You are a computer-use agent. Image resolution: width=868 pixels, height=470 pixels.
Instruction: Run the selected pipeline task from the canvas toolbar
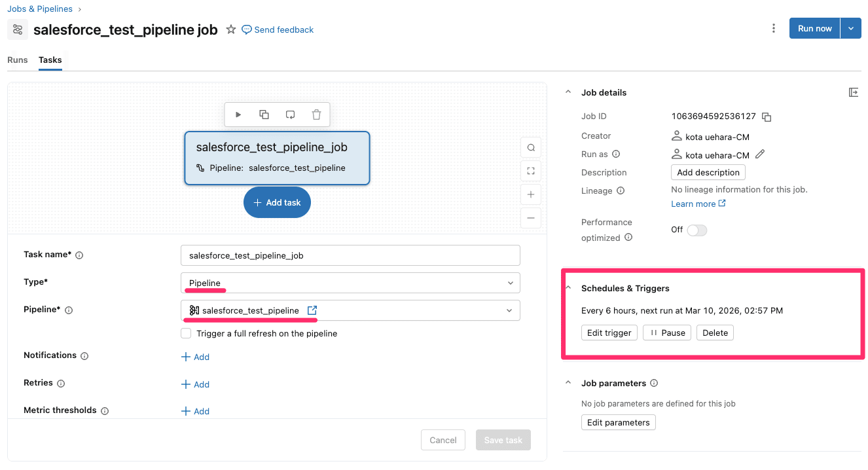pos(238,114)
